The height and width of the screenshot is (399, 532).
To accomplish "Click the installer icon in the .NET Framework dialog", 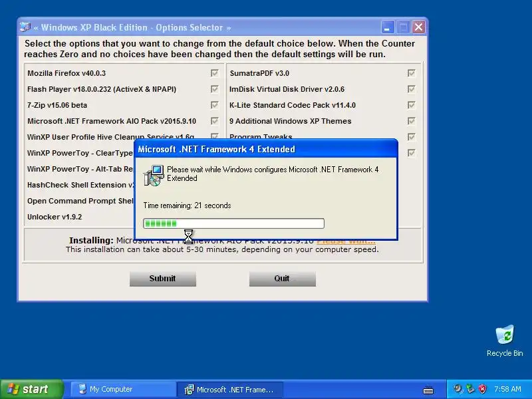I will pos(154,176).
